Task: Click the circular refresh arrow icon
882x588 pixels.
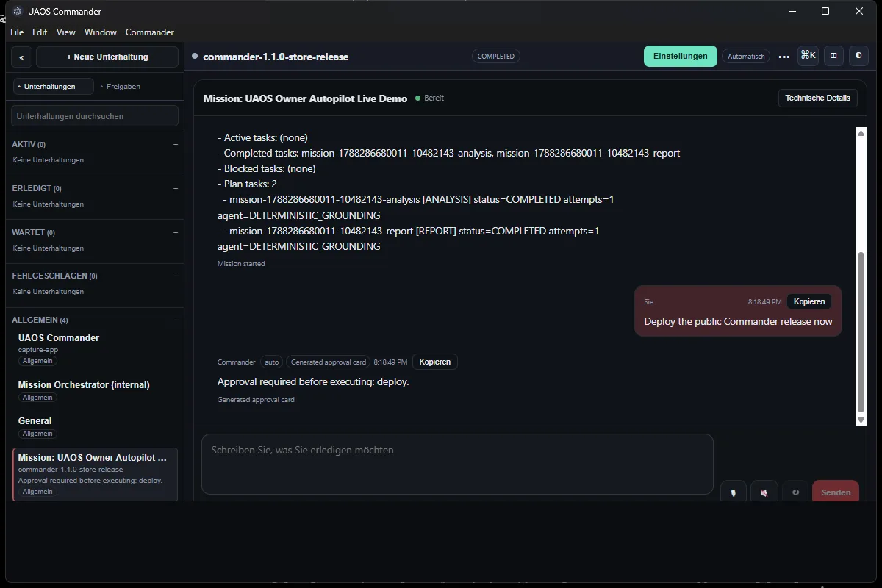Action: (795, 492)
